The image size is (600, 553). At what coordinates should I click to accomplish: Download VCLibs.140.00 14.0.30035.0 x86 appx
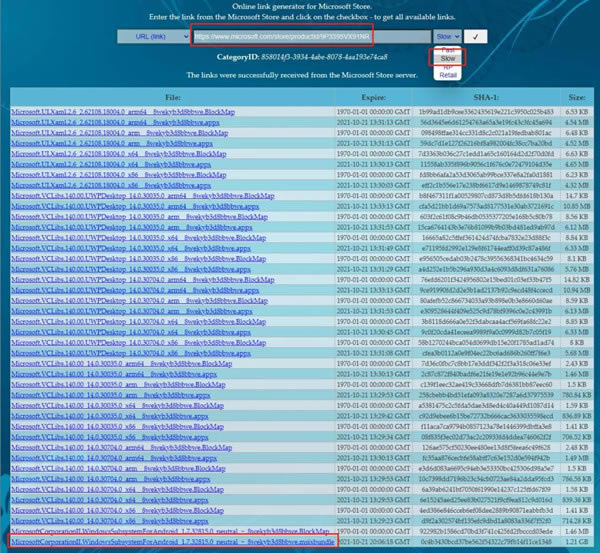(110, 437)
